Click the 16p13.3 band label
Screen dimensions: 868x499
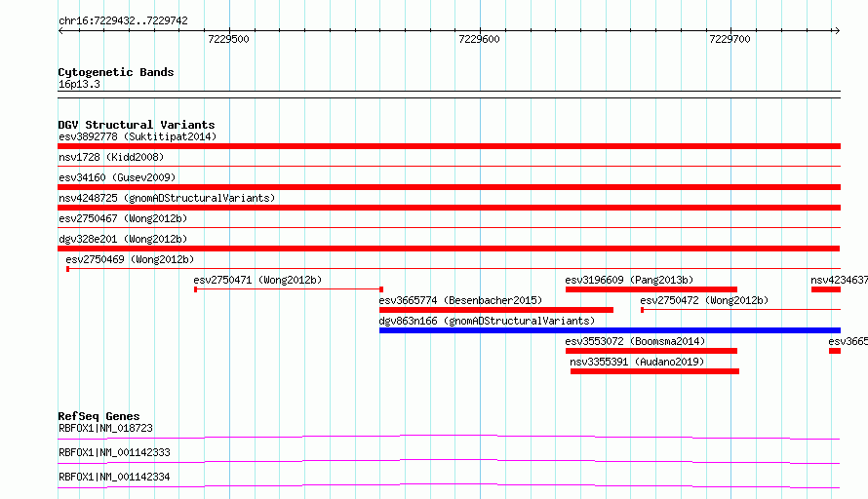point(79,84)
